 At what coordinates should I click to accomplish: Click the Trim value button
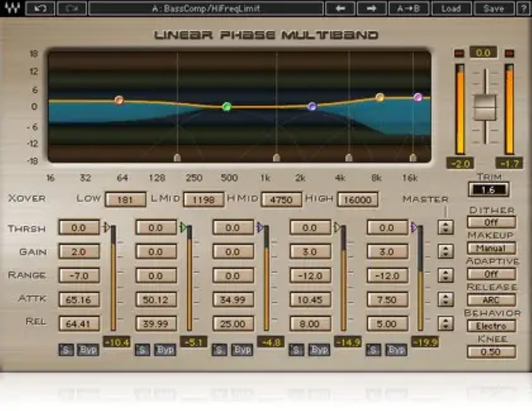coord(488,190)
